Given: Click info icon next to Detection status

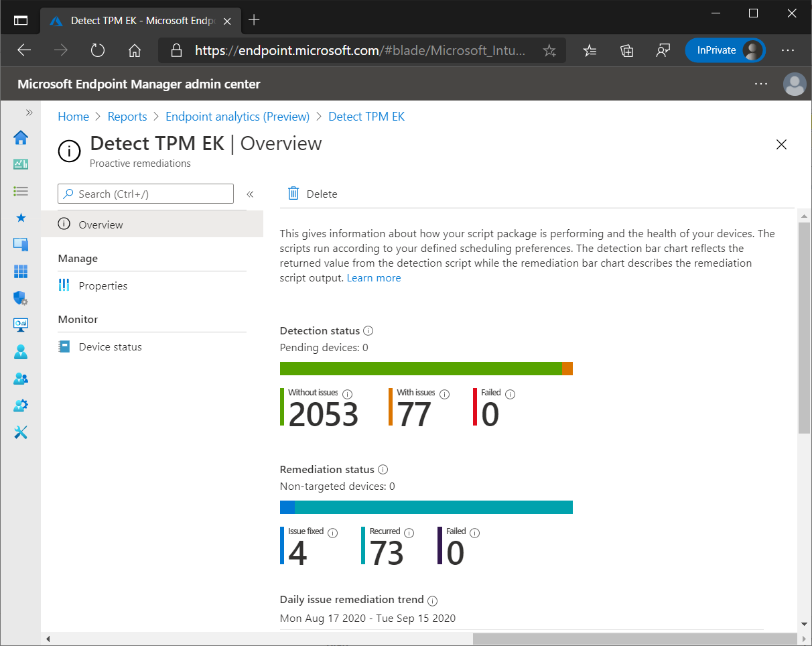Looking at the screenshot, I should tap(368, 330).
